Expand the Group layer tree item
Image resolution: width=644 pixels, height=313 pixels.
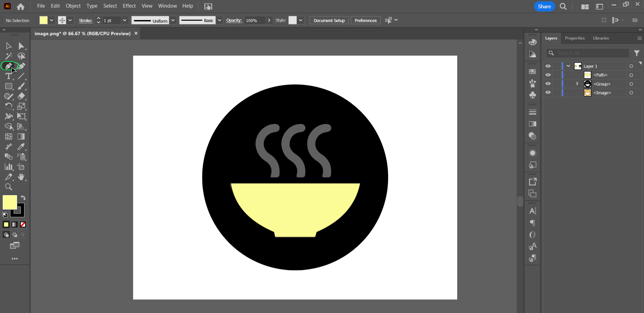point(577,83)
